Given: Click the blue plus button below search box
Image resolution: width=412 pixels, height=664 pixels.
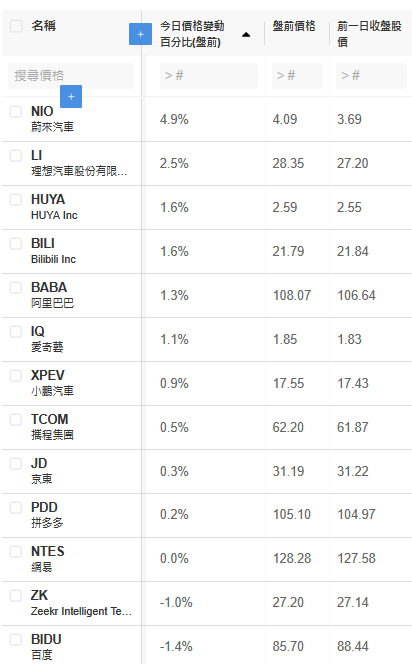Looking at the screenshot, I should coord(71,97).
